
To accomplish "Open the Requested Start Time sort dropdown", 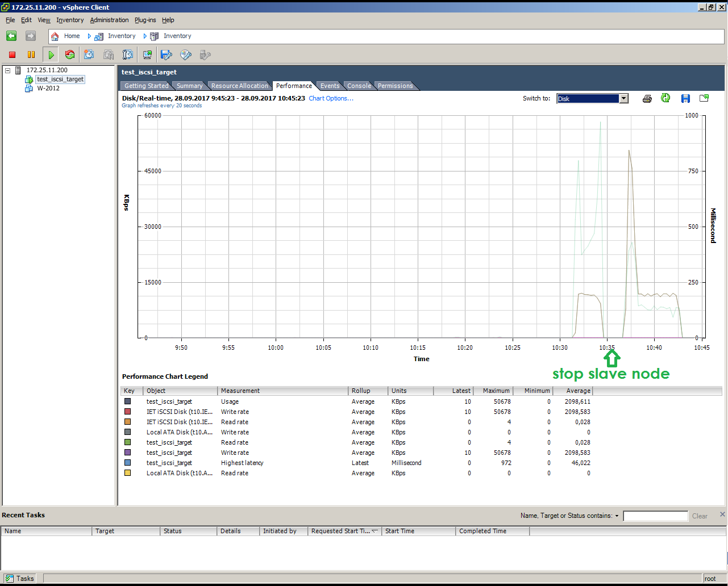I will (x=373, y=531).
